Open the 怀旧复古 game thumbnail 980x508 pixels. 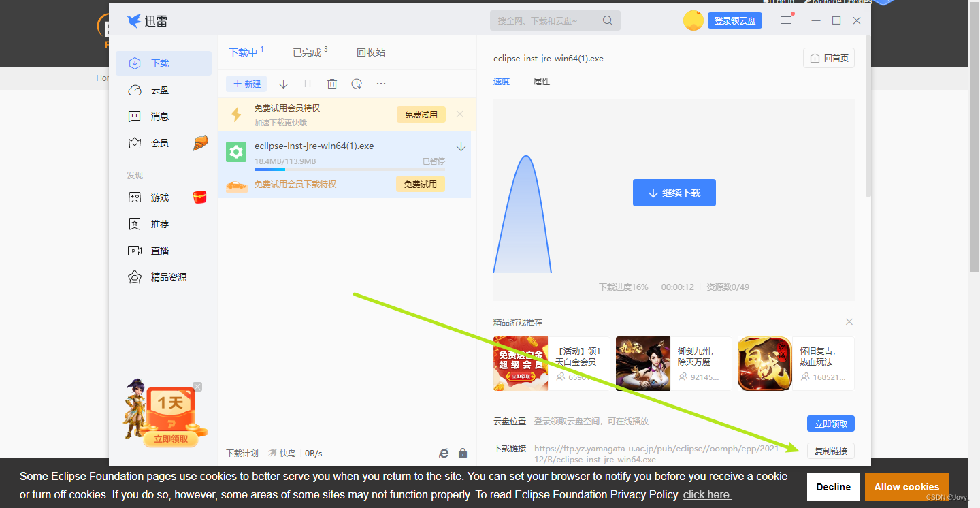point(765,364)
